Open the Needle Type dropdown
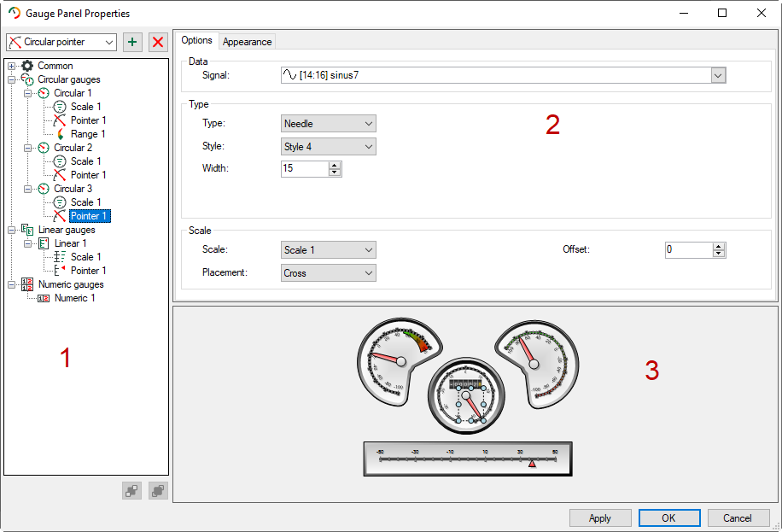Image resolution: width=782 pixels, height=532 pixels. [369, 124]
